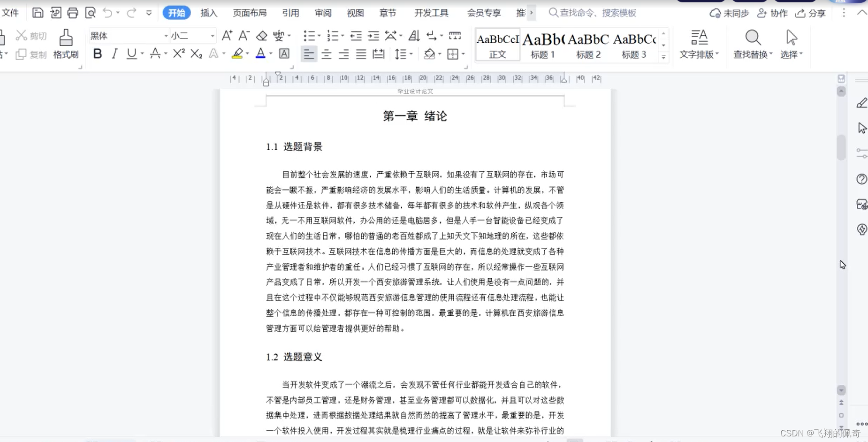Click the 协作 collaborate button
868x442 pixels.
[x=772, y=13]
